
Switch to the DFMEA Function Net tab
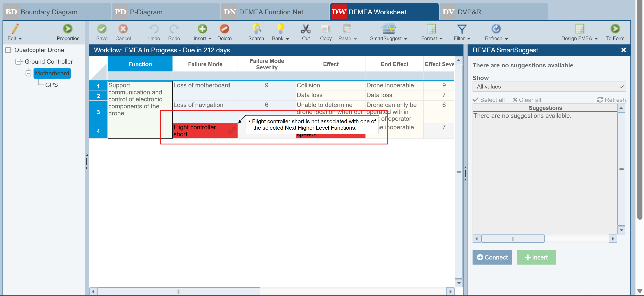(x=271, y=12)
